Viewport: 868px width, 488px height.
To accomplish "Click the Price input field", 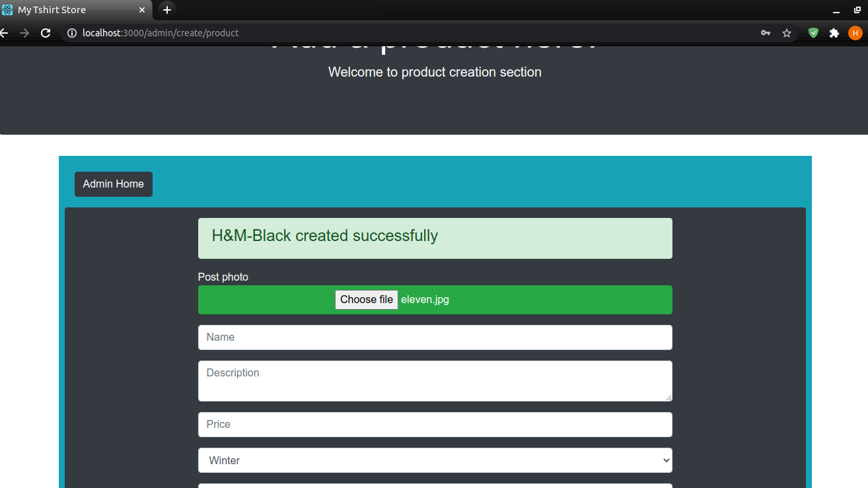I will click(435, 425).
